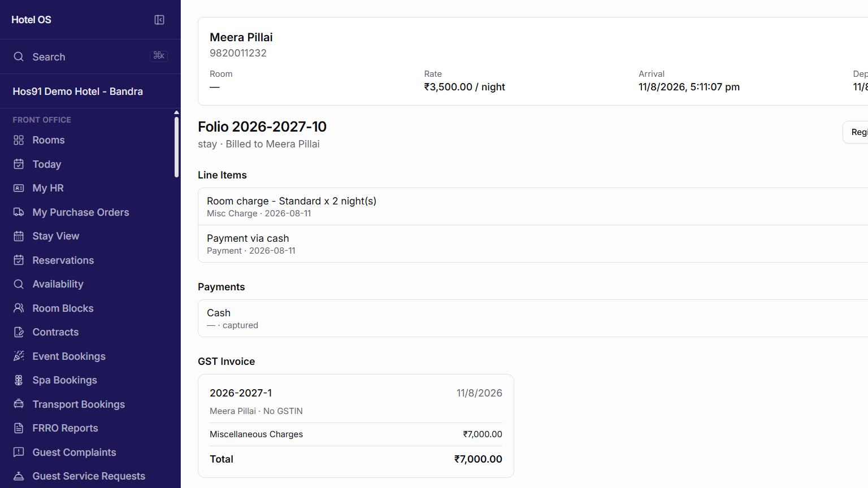Click the My Purchase Orders truck icon

19,212
